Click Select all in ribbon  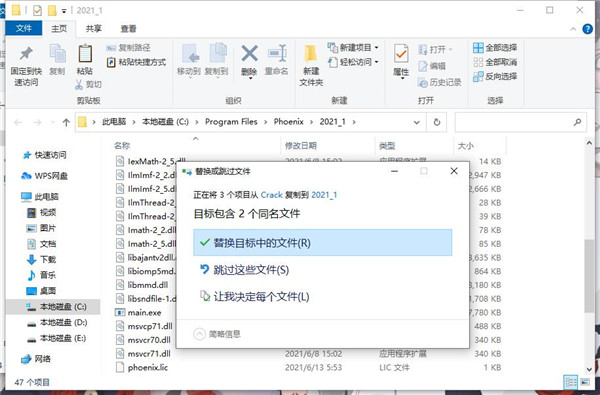(495, 47)
